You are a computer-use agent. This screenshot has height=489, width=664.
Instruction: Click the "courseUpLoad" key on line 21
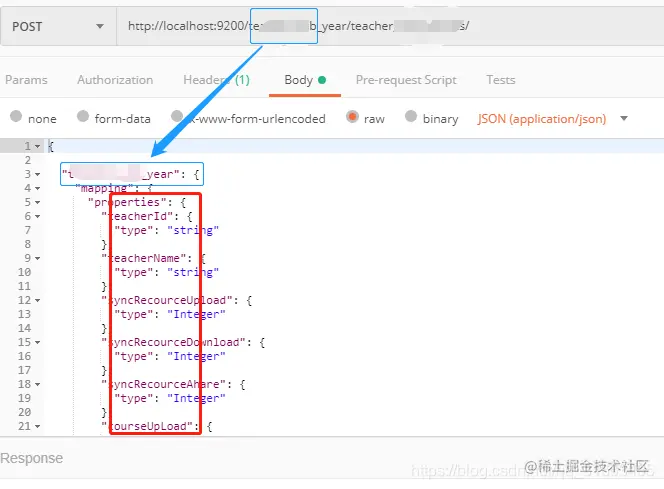147,426
